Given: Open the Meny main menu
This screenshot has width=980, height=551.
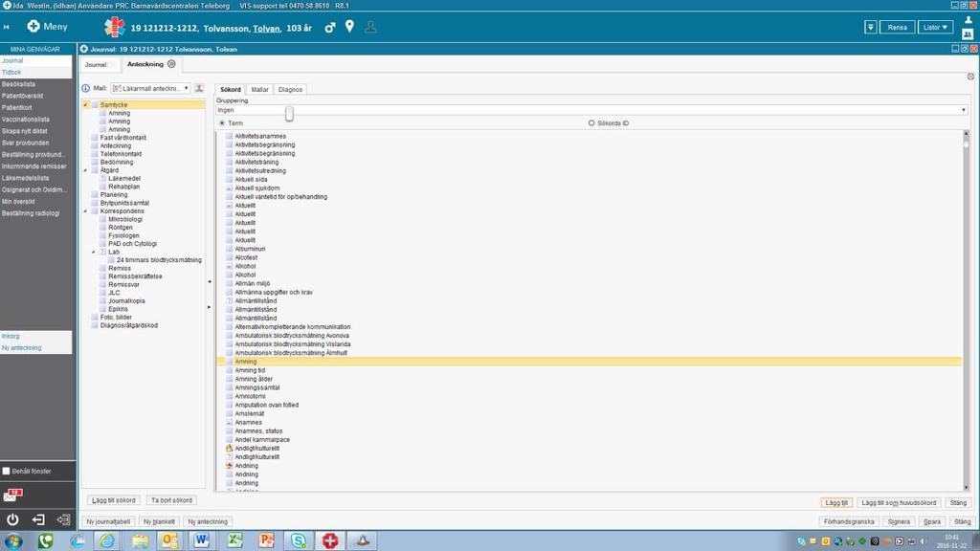Looking at the screenshot, I should 47,26.
